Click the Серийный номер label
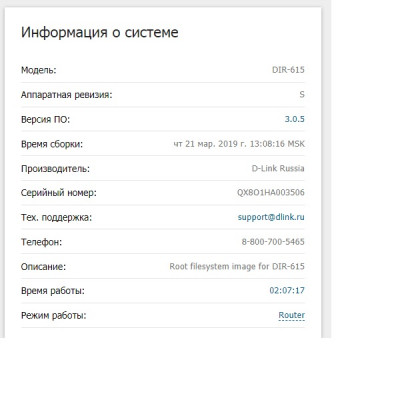This screenshot has height=400, width=400. pyautogui.click(x=59, y=193)
